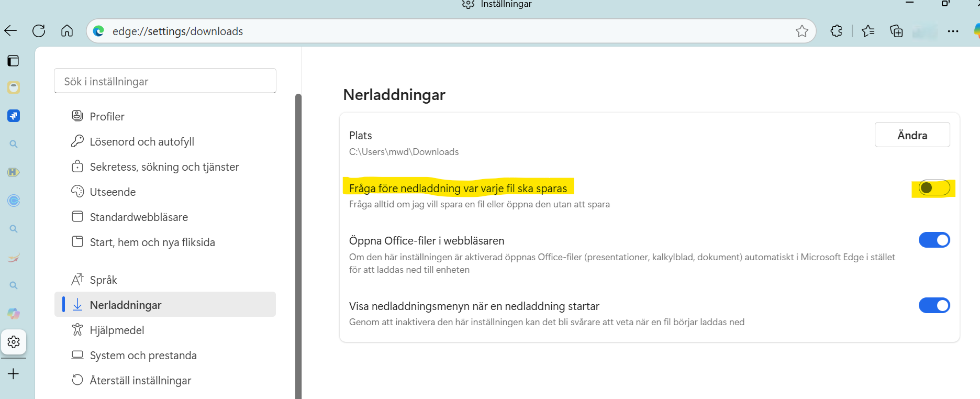Viewport: 980px width, 399px height.
Task: Open the Favorites list icon
Action: pos(868,31)
